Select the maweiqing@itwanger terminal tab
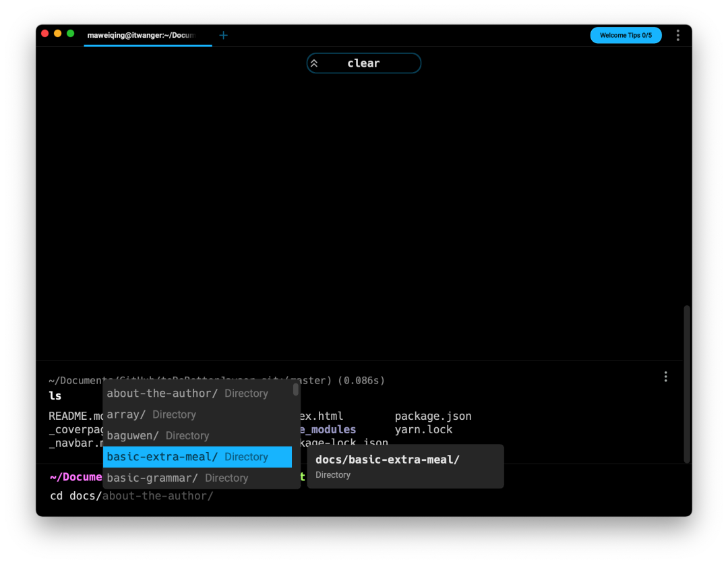This screenshot has height=564, width=728. click(148, 35)
